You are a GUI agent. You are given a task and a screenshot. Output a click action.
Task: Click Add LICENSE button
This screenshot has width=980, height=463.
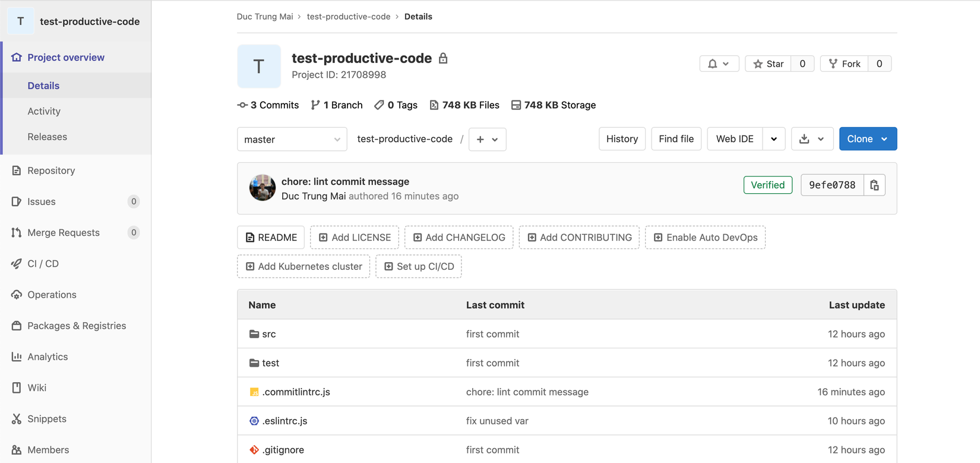[x=355, y=238]
